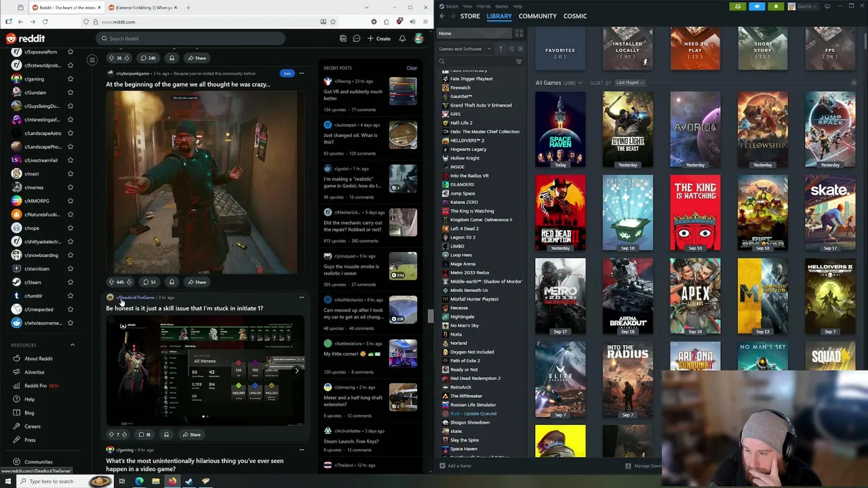Open Steam library advanced filter icon

519,62
